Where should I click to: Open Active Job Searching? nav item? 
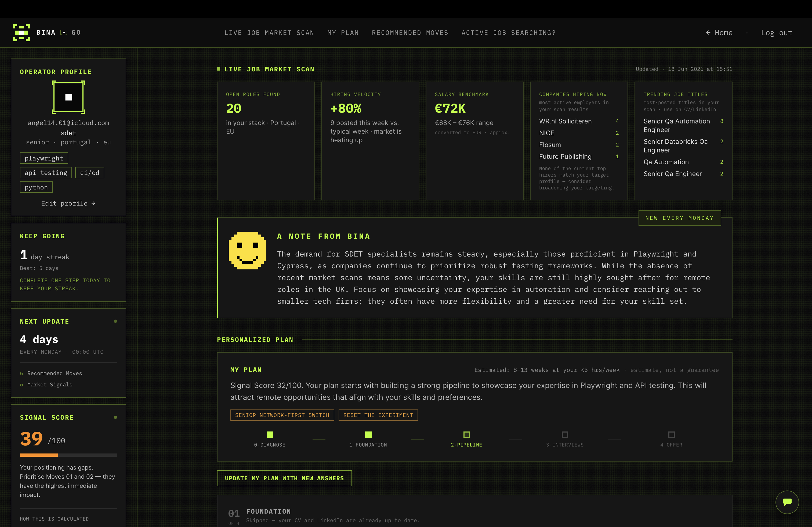coord(508,33)
